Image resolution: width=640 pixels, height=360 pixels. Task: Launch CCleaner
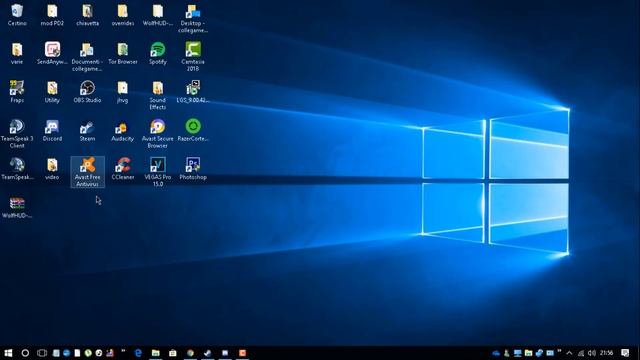(x=122, y=169)
